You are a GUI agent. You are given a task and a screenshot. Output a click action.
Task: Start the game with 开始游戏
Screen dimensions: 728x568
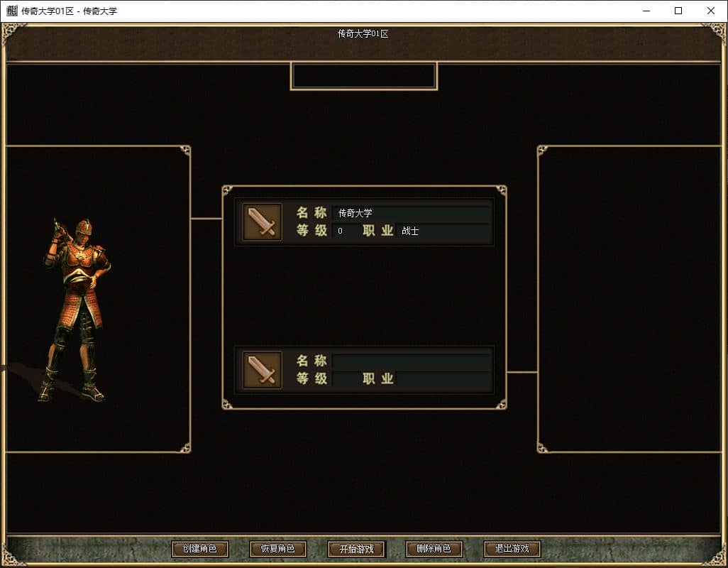pyautogui.click(x=356, y=549)
